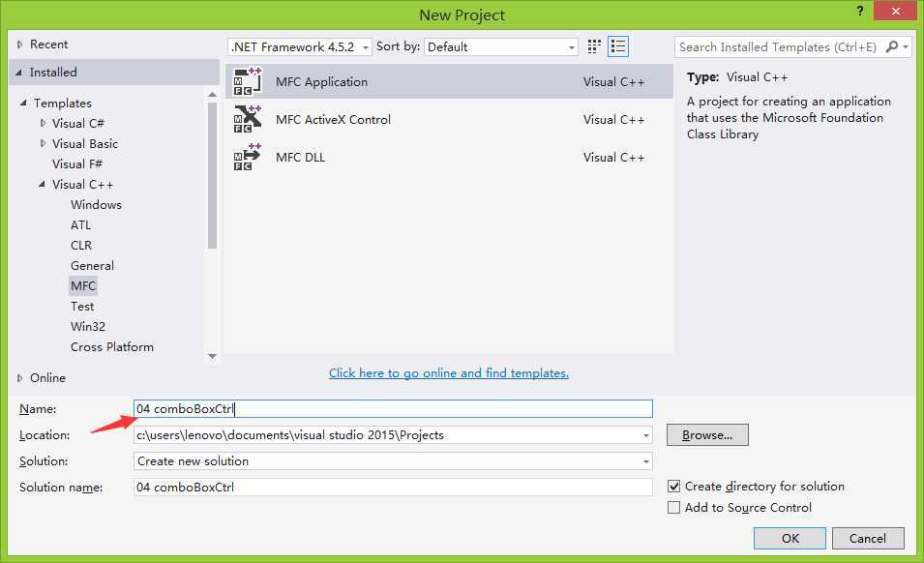This screenshot has height=563, width=924.
Task: Expand the Recent section
Action: point(19,44)
